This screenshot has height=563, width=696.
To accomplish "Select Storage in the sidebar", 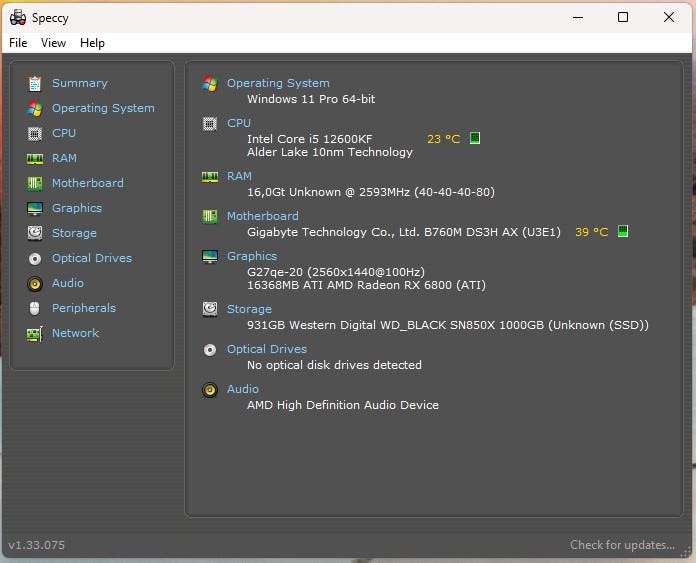I will (74, 233).
